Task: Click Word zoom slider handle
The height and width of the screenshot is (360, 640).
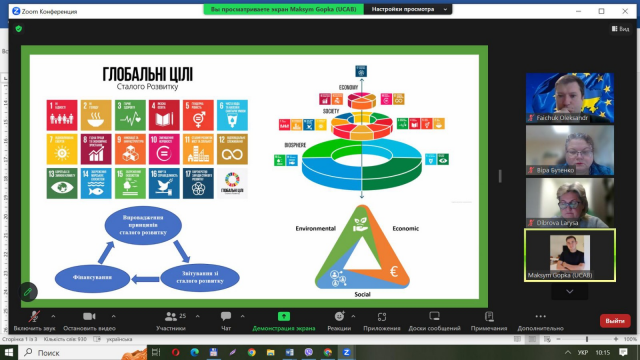Action: (x=587, y=339)
